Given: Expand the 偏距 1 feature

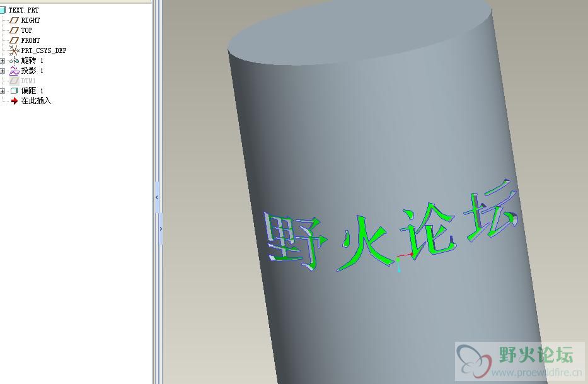Looking at the screenshot, I should 3,91.
